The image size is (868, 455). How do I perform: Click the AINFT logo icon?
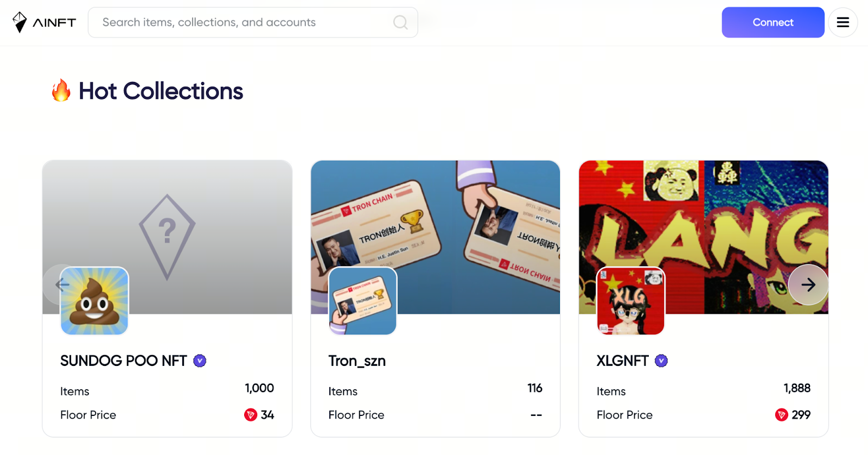click(20, 22)
